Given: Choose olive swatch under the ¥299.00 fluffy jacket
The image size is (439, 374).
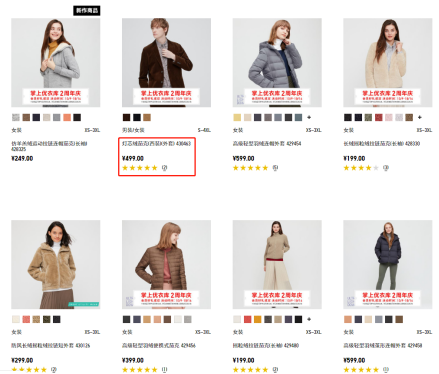Looking at the screenshot, I should tap(47, 319).
